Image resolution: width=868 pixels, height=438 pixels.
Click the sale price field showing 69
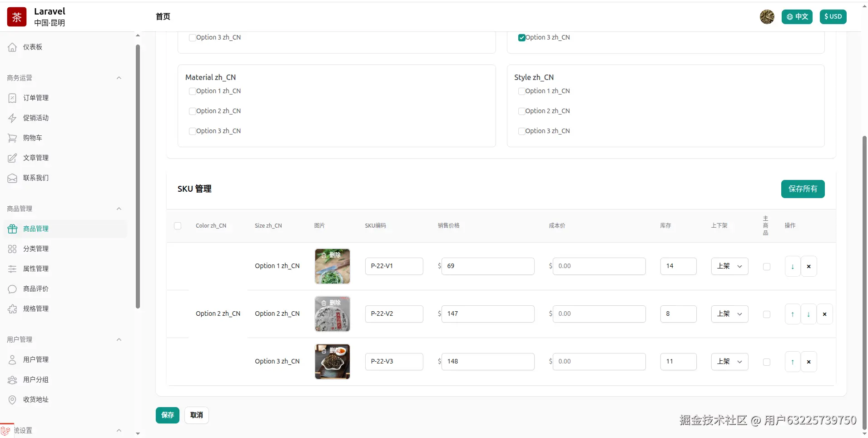point(488,266)
